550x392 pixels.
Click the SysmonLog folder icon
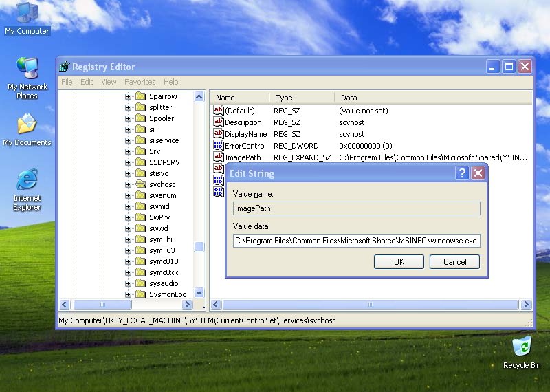(141, 294)
